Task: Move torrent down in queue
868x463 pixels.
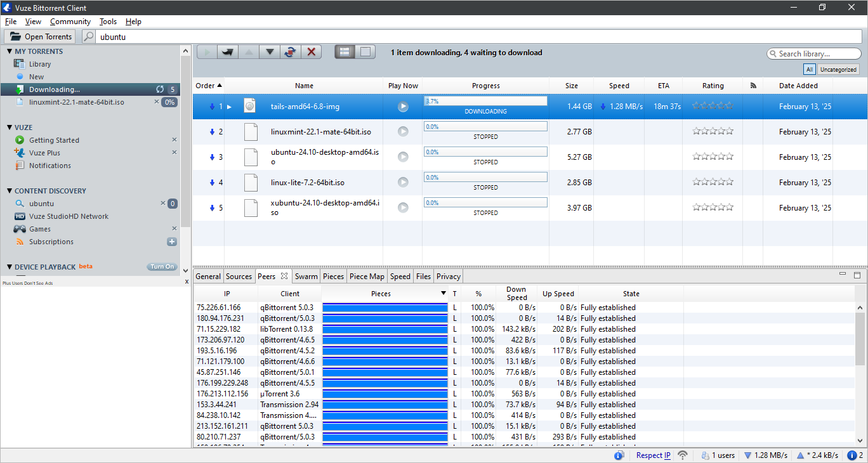Action: 270,52
